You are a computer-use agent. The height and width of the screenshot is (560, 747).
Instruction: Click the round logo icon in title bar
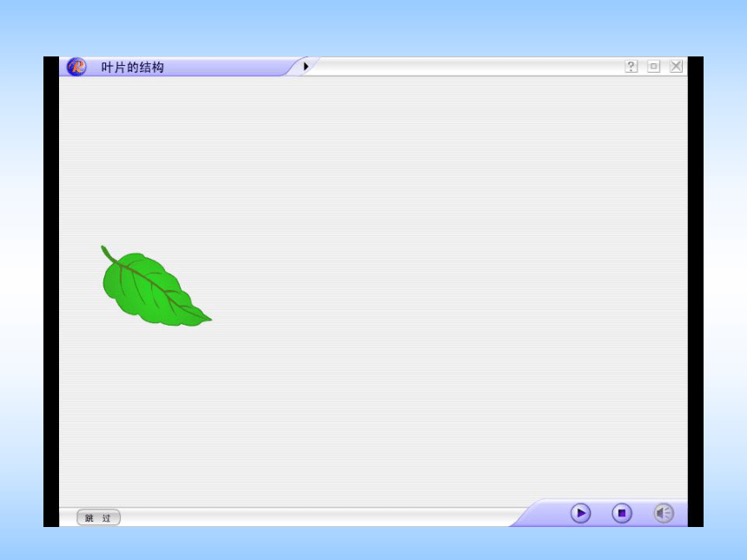click(76, 67)
